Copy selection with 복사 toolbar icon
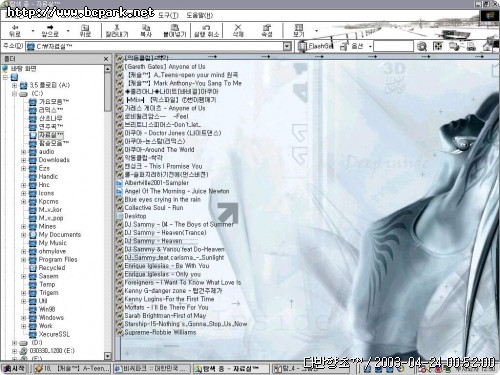This screenshot has width=500, height=375. 146,30
